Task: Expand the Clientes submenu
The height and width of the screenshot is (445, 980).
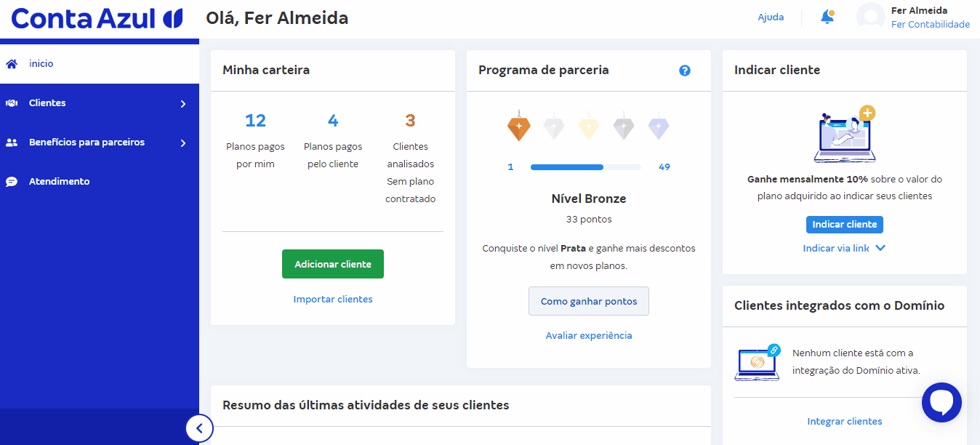Action: click(x=183, y=104)
